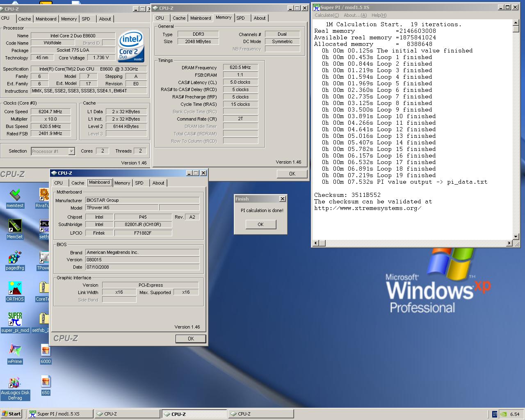Click Super PI horizontal scrollbar right arrow
Viewport: 525px width, 420px height.
(x=509, y=243)
